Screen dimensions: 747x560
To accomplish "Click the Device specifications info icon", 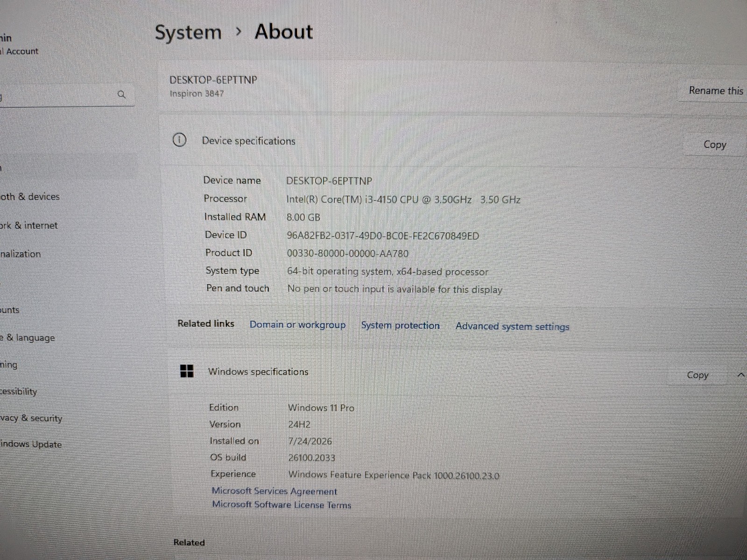I will 179,140.
